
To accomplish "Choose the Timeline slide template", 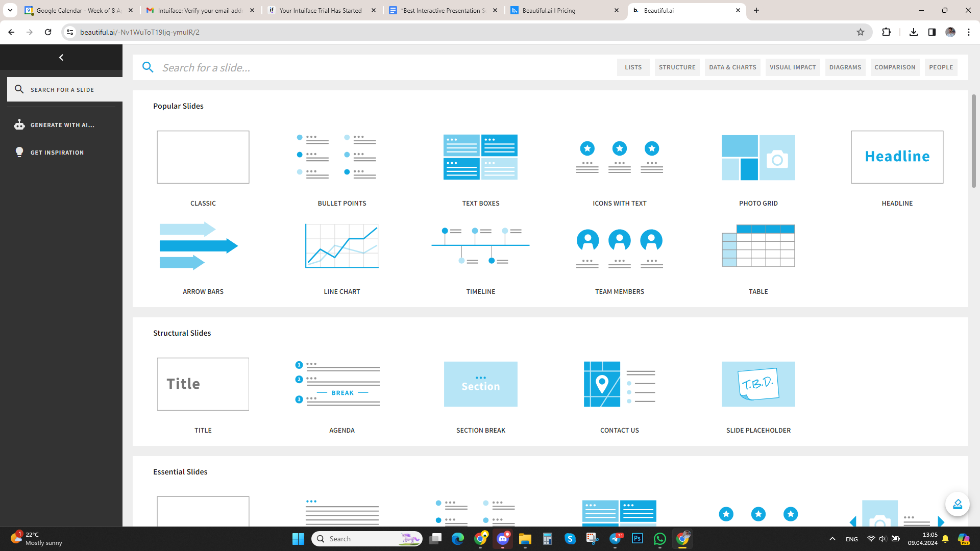I will (x=480, y=245).
